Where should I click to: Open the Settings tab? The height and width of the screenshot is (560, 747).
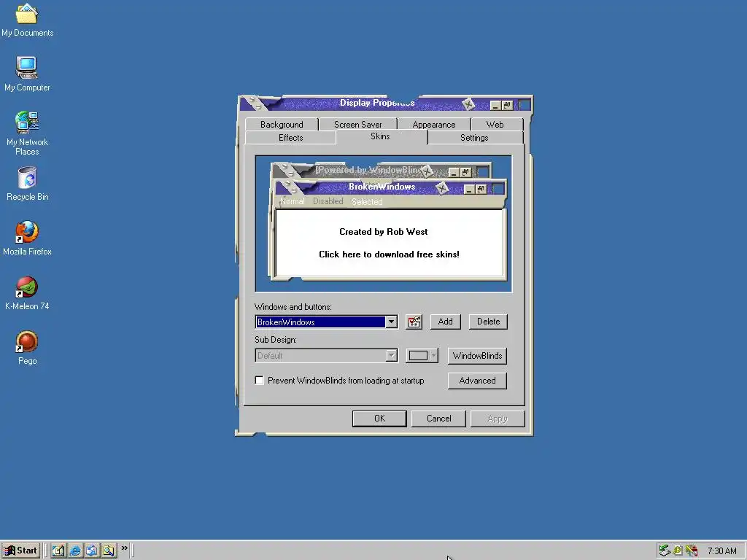(x=474, y=138)
